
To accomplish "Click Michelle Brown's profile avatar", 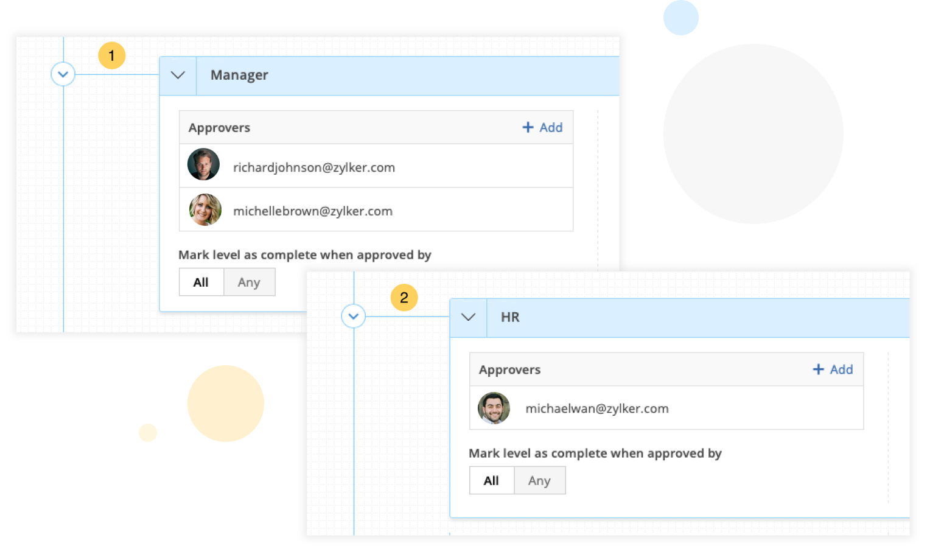I will click(x=205, y=210).
